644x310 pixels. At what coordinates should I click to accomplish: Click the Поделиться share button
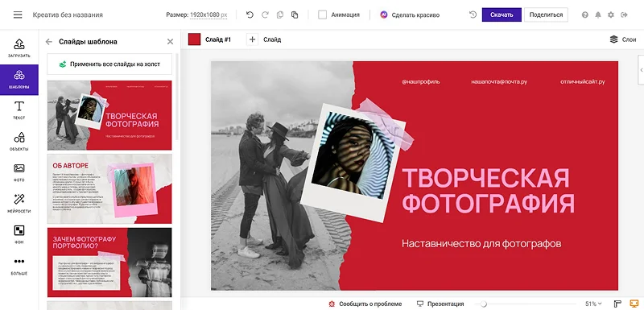click(546, 14)
